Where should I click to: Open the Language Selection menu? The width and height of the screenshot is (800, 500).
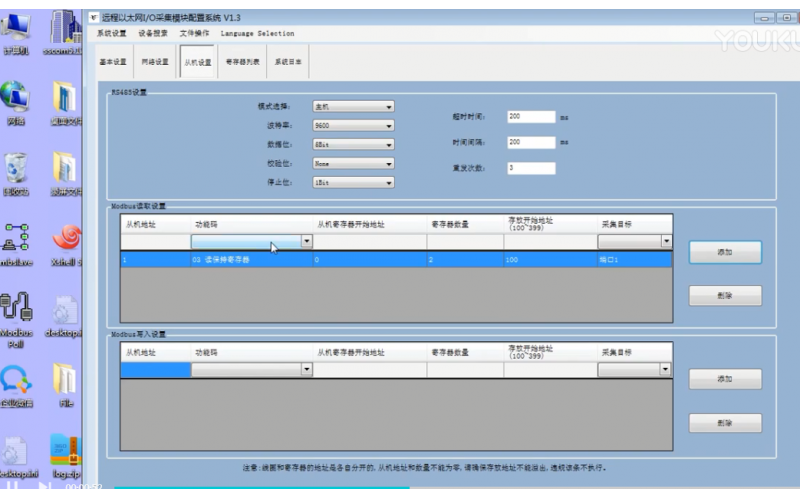pos(250,33)
